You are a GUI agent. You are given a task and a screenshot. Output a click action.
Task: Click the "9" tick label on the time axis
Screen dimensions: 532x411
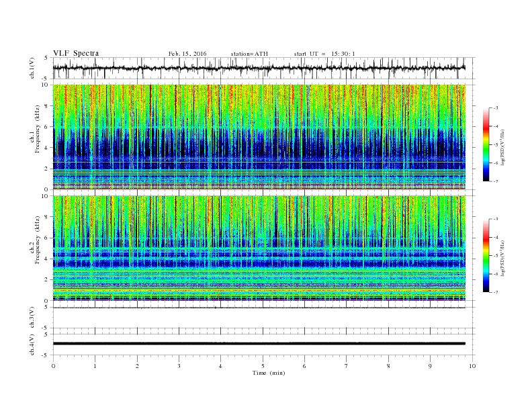tap(430, 366)
